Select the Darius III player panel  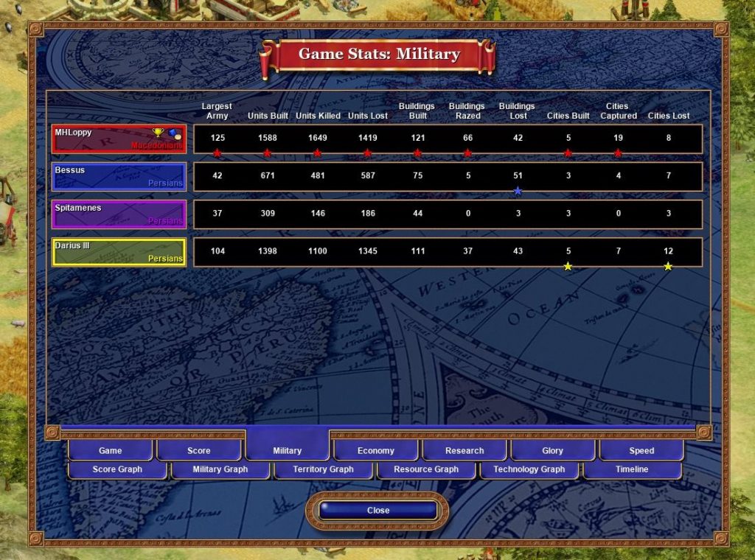(119, 252)
